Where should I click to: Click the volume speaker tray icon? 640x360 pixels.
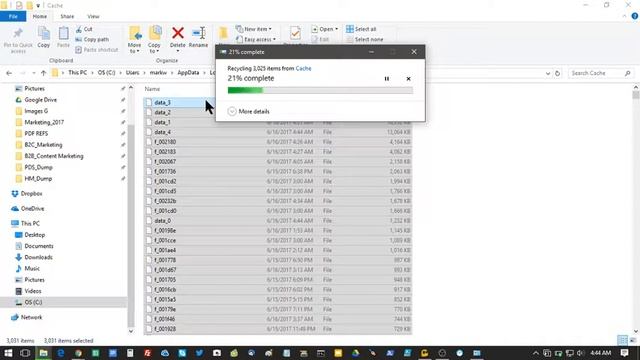580,353
